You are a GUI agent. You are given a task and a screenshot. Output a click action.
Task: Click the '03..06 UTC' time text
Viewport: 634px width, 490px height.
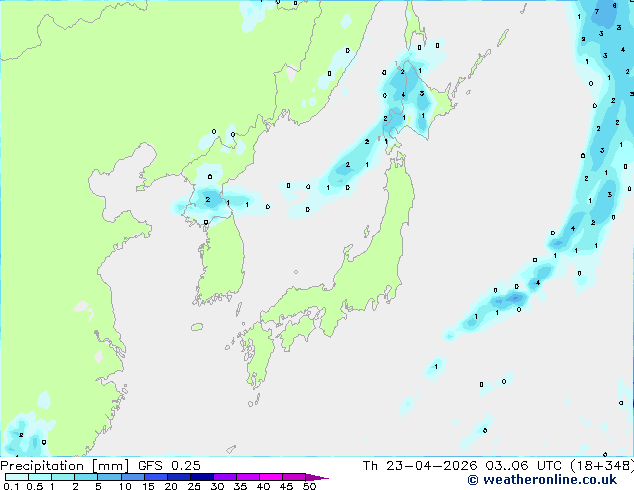coord(523,466)
